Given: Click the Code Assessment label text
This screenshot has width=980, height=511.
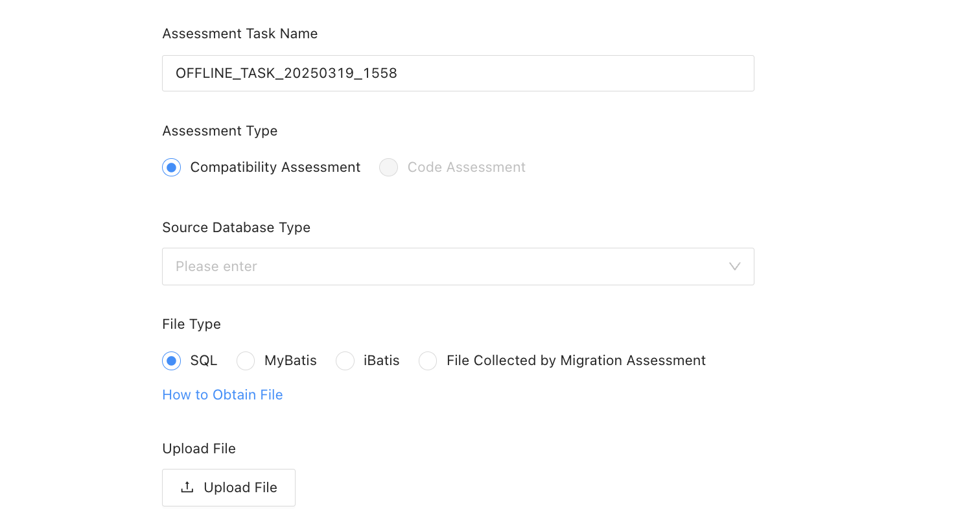Looking at the screenshot, I should pyautogui.click(x=466, y=167).
